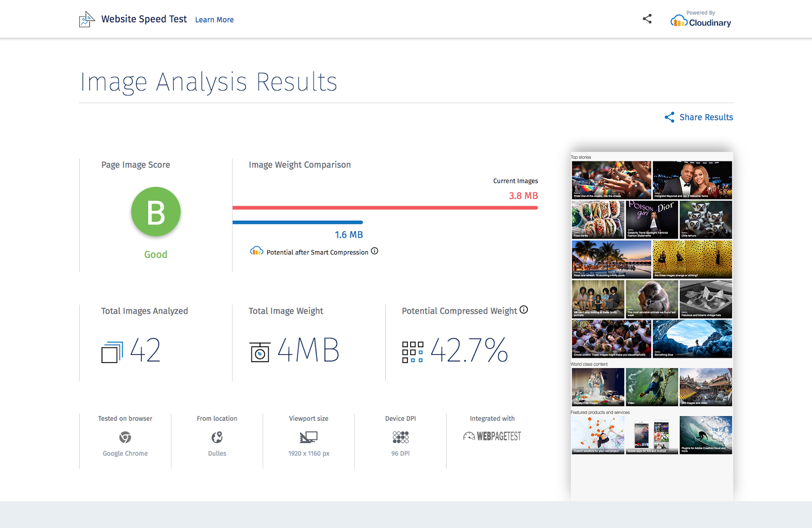Viewport: 812px width, 528px height.
Task: Select the green B score badge
Action: pyautogui.click(x=155, y=212)
